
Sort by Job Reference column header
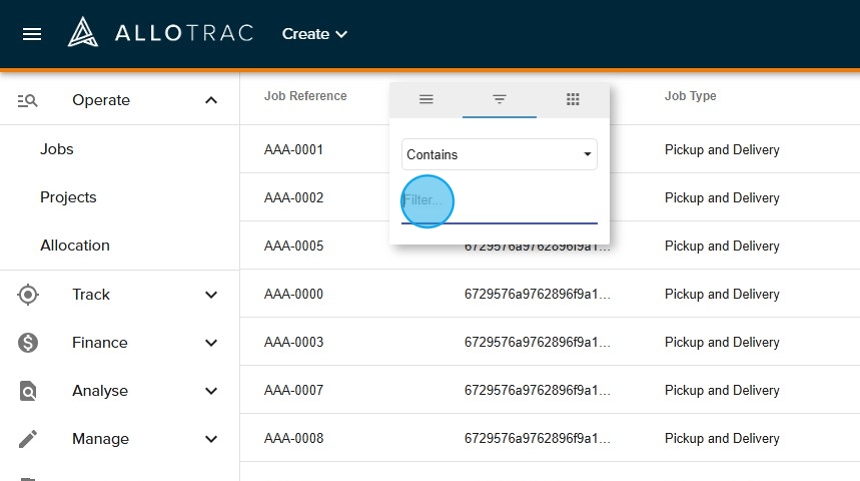[305, 96]
